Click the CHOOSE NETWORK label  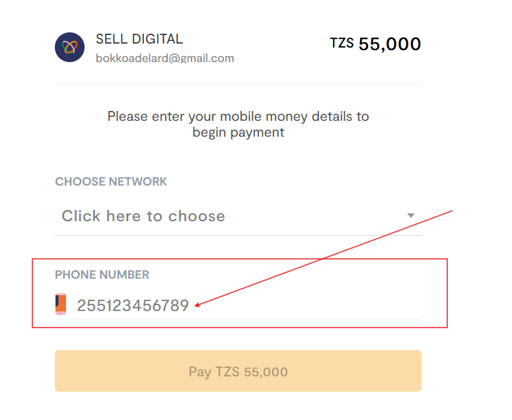point(111,182)
